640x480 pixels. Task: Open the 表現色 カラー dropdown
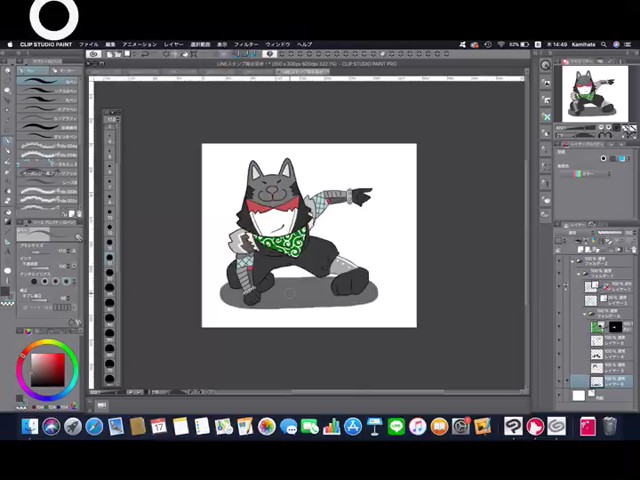pos(586,174)
